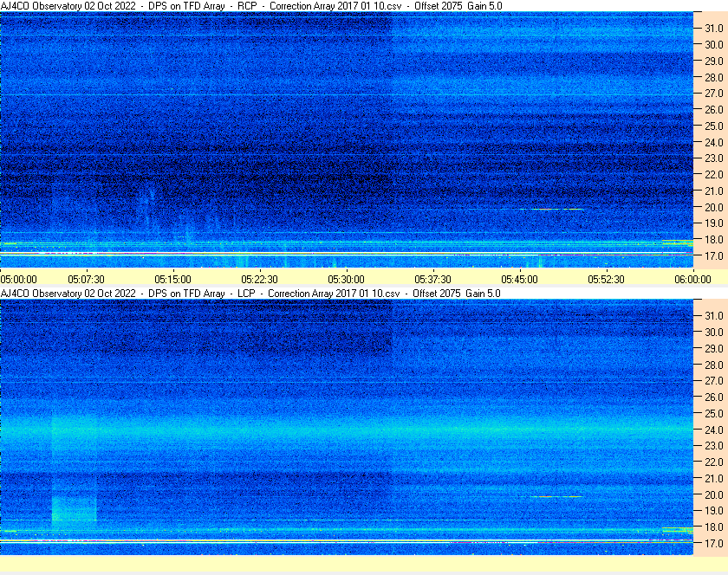Click the 29.0 frequency label on LCP chart
The width and height of the screenshot is (728, 575).
click(714, 348)
